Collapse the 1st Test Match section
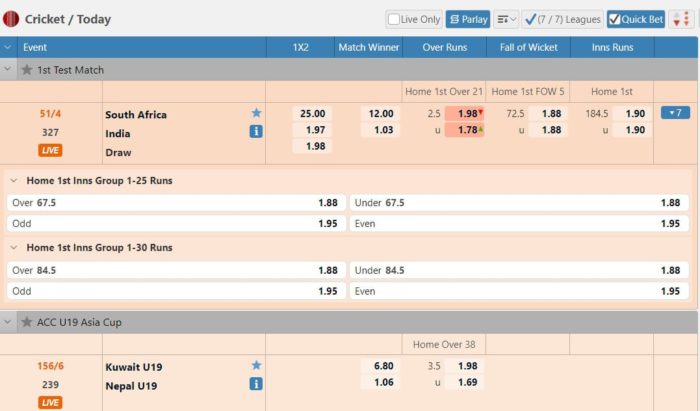This screenshot has width=700, height=411. pos(9,70)
